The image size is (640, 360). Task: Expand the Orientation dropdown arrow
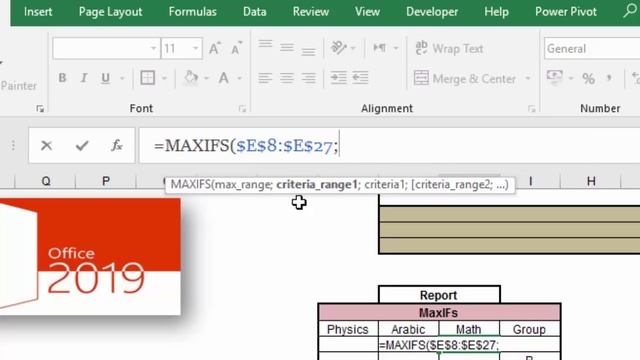point(353,49)
